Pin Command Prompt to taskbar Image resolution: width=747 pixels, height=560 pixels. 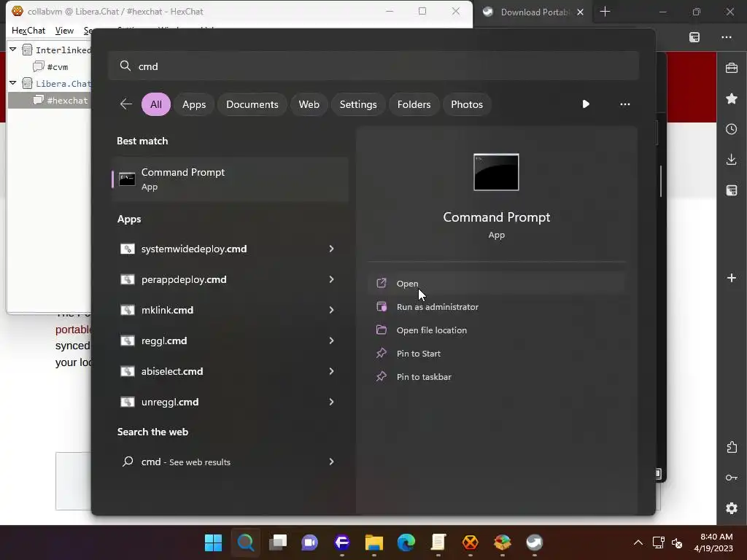pyautogui.click(x=496, y=377)
